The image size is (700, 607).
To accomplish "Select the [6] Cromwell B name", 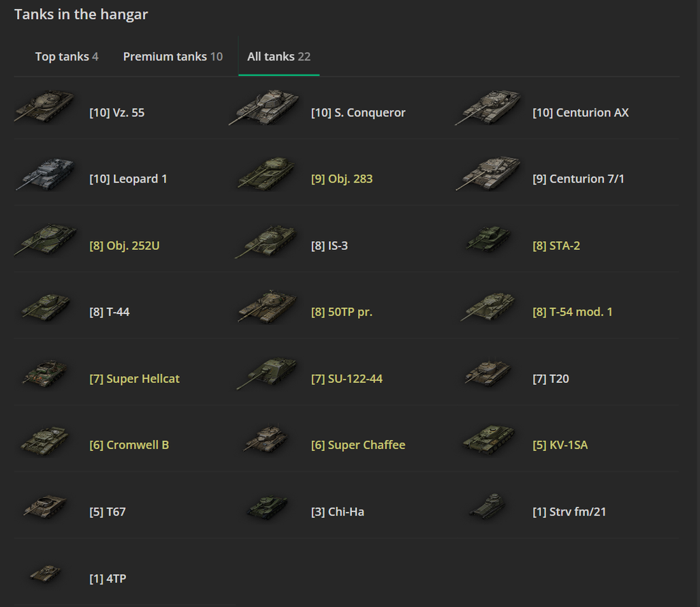I will (x=129, y=445).
